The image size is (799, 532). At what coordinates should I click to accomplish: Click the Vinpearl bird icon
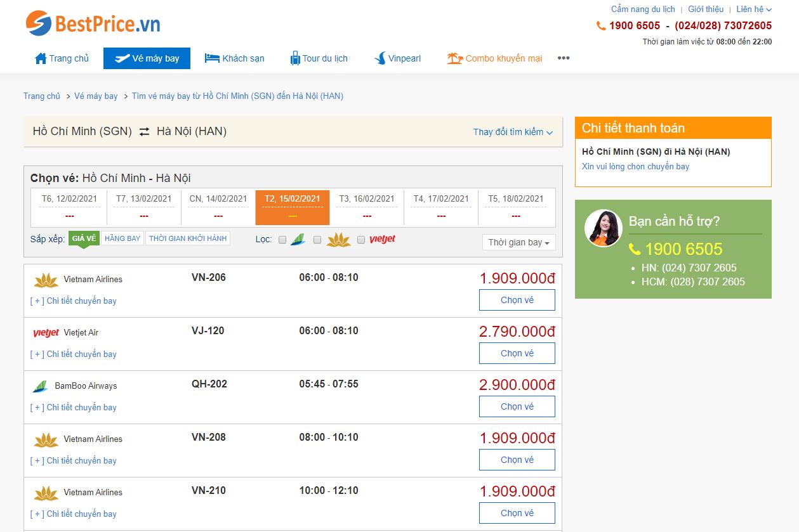(x=380, y=58)
